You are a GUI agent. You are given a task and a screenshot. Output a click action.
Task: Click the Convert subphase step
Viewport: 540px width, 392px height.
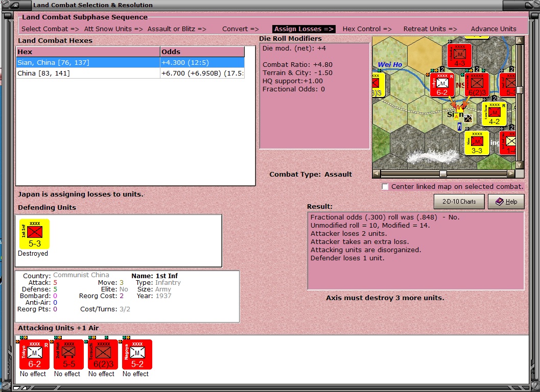pos(241,29)
